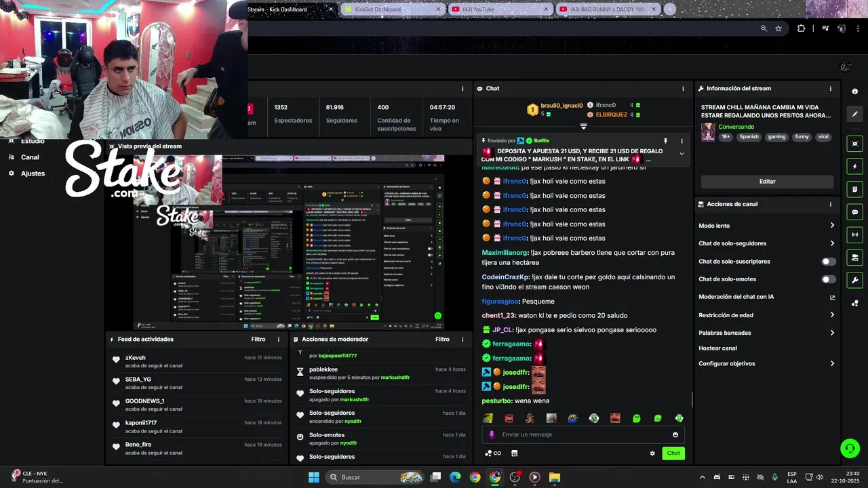Open the emoji picker in message box
Image resolution: width=868 pixels, height=488 pixels.
(x=675, y=434)
